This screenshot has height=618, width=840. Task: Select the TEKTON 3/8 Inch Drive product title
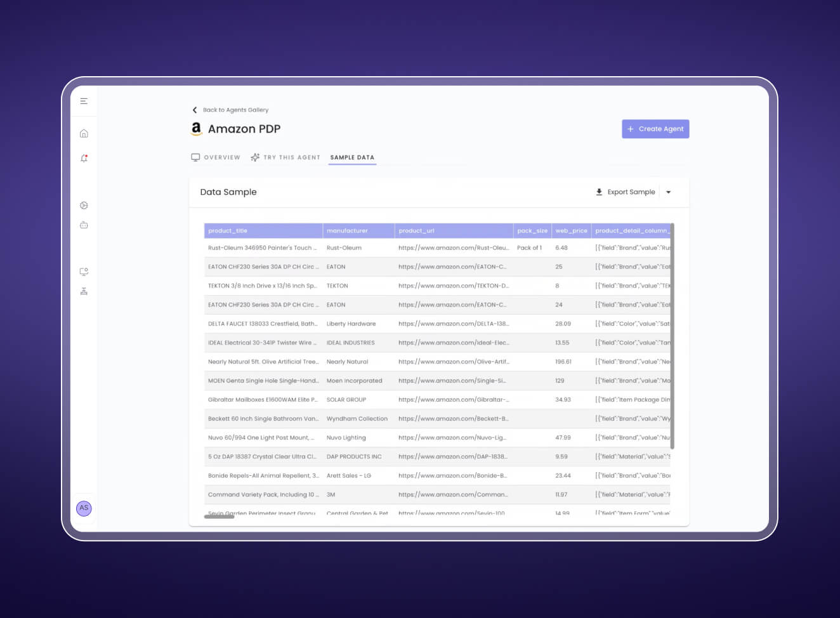pyautogui.click(x=262, y=286)
